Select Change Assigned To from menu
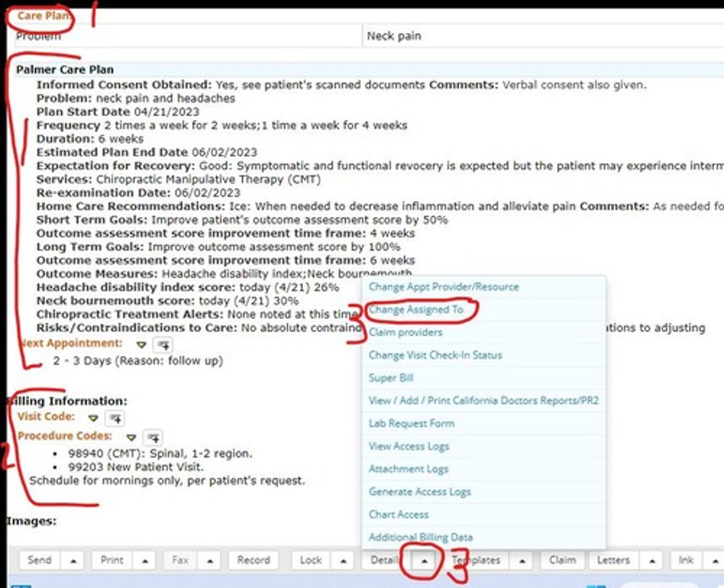Screen dimensions: 724x588 (x=416, y=310)
